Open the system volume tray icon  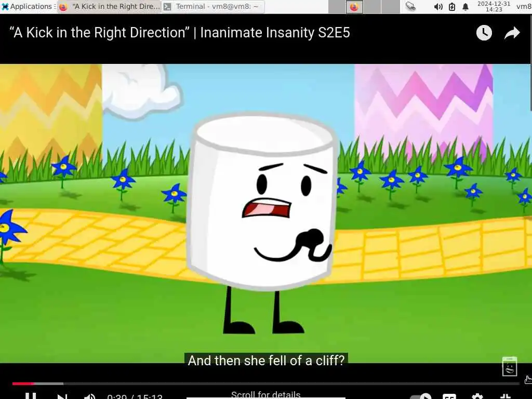(438, 6)
